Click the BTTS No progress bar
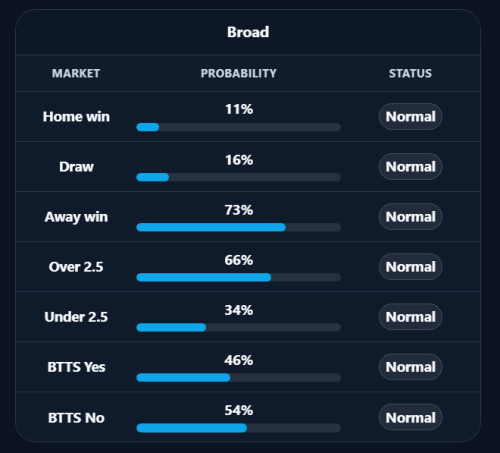This screenshot has width=500, height=453. [x=239, y=428]
